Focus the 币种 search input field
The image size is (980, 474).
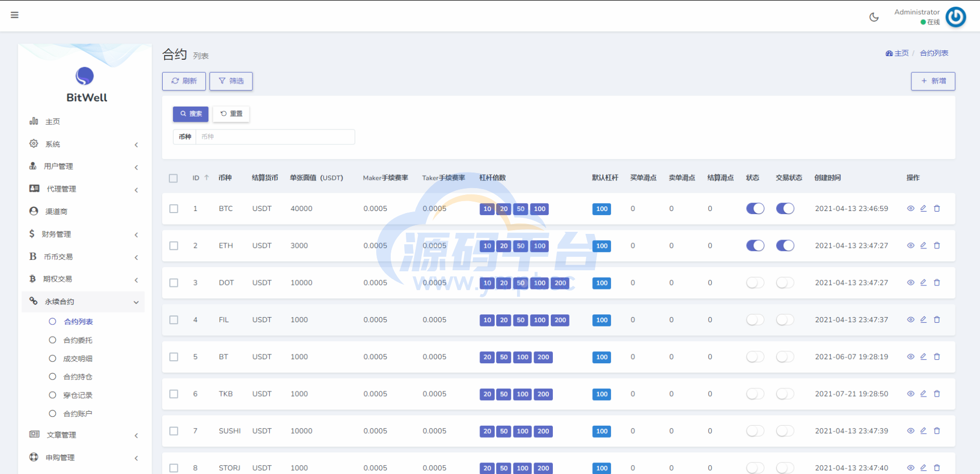275,137
